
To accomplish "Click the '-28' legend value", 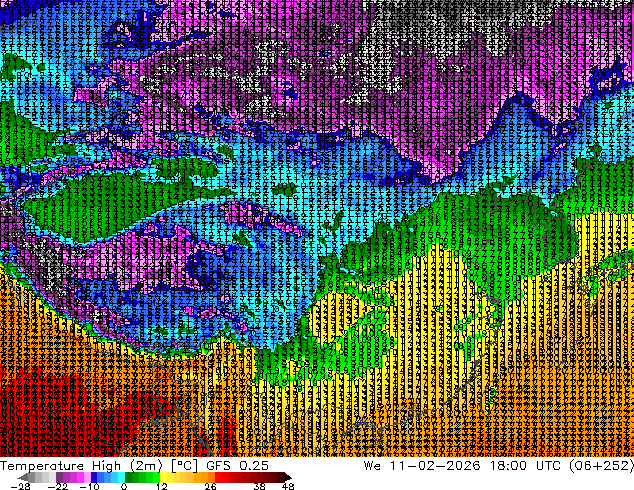I will pos(20,486).
